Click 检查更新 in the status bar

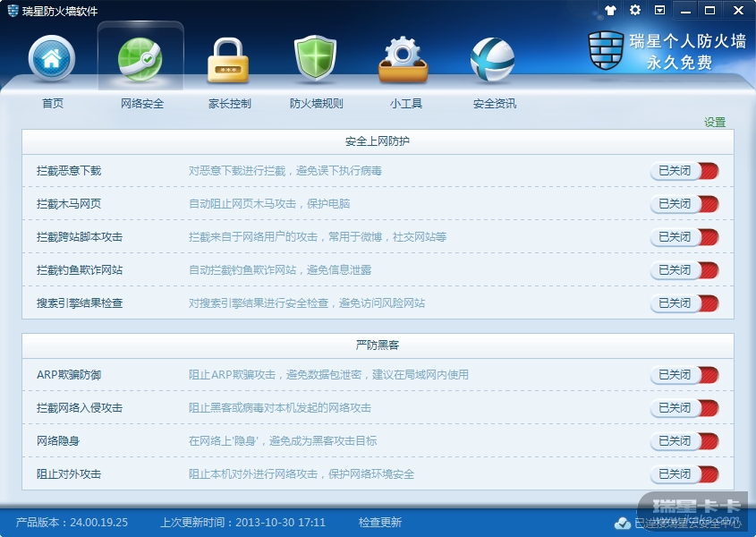pyautogui.click(x=380, y=522)
